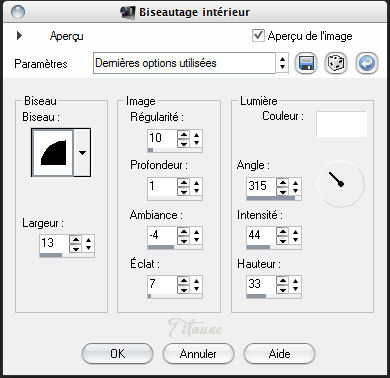Increase Régularité with the up spinner
Image resolution: width=390 pixels, height=378 pixels.
183,134
